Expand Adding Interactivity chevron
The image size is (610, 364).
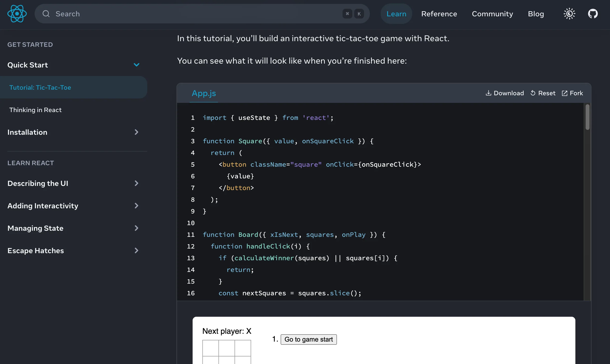[x=137, y=206]
